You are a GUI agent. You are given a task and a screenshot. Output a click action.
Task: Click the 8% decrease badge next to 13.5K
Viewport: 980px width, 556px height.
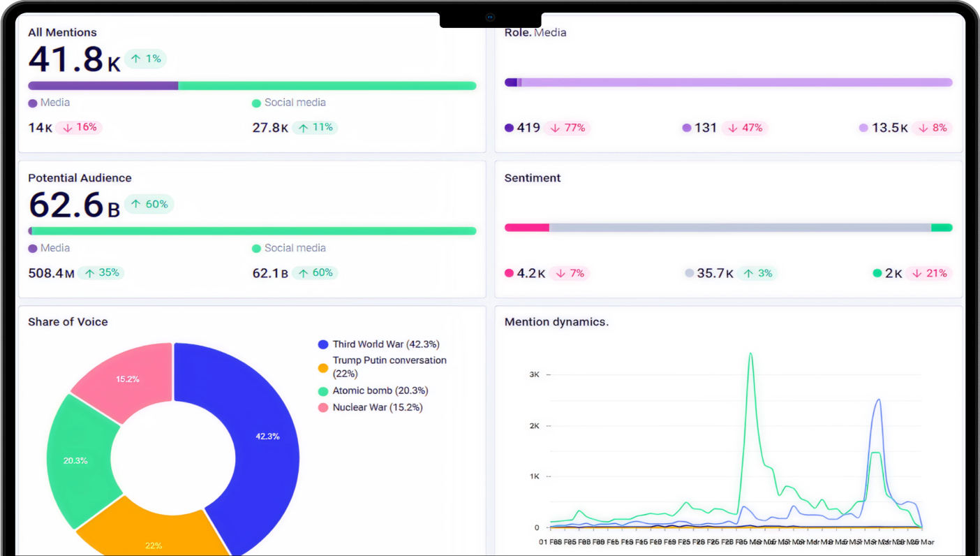pos(933,128)
